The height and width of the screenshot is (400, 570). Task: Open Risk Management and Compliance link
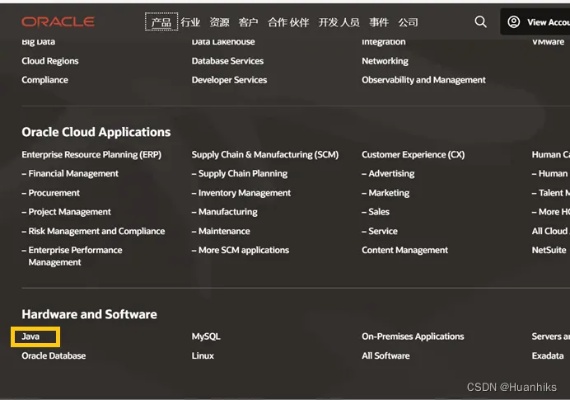[x=97, y=231]
